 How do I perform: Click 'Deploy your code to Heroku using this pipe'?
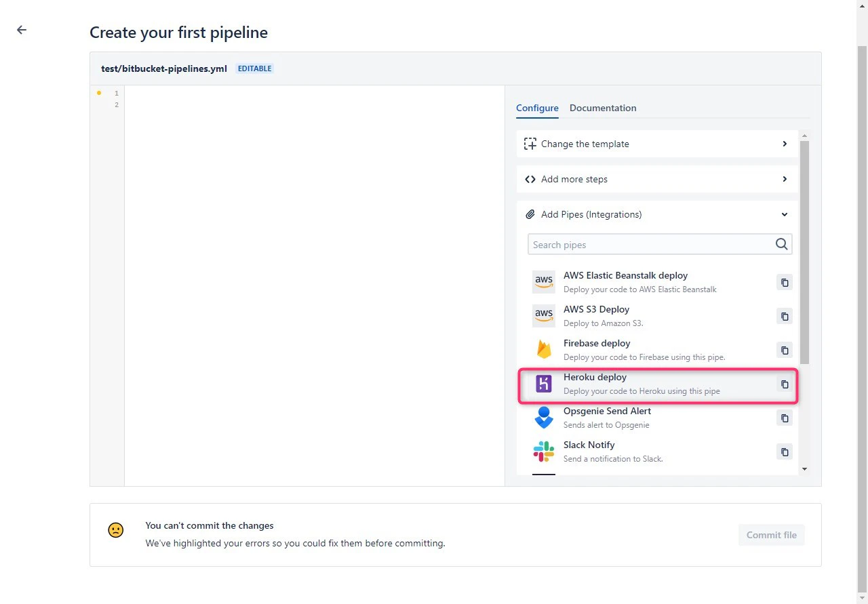pyautogui.click(x=642, y=391)
